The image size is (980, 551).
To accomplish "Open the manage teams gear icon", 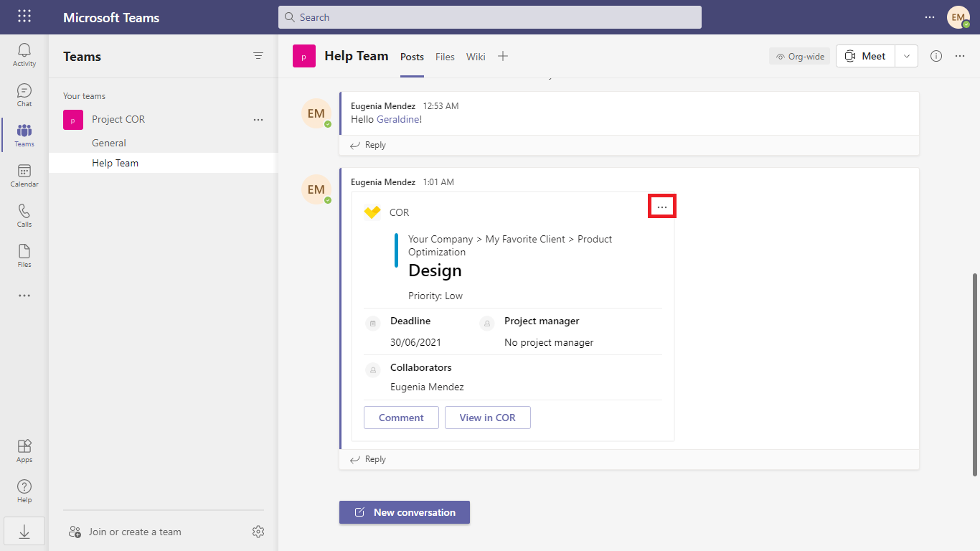I will [258, 532].
